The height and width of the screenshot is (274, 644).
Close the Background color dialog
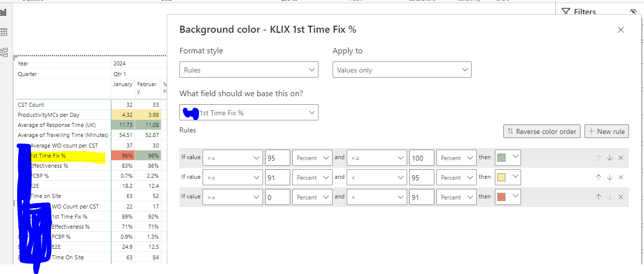[621, 30]
